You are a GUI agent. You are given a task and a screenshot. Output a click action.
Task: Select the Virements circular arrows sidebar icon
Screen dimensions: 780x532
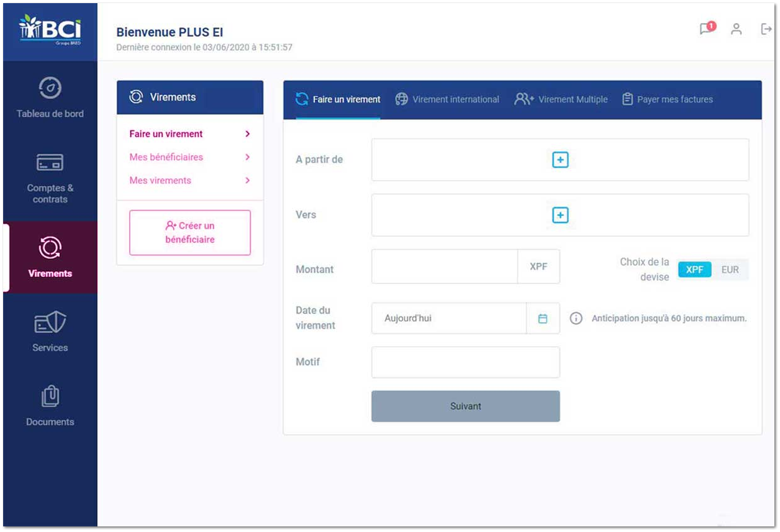[x=50, y=248]
